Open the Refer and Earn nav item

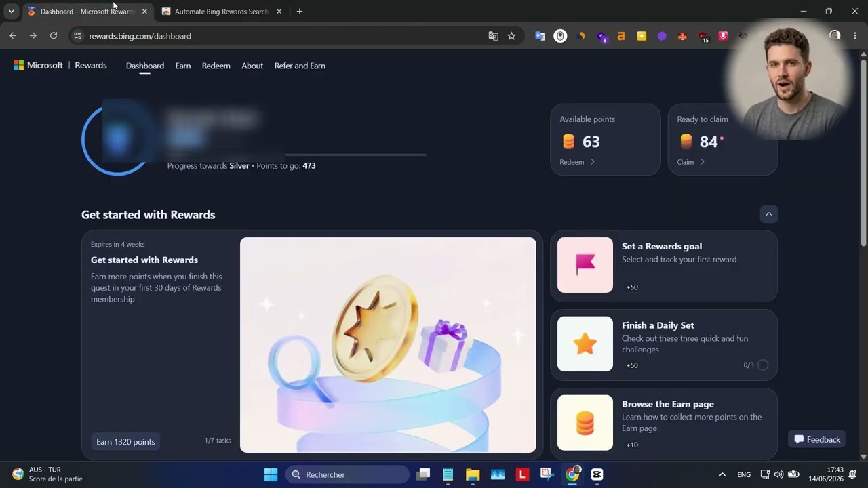(x=300, y=66)
